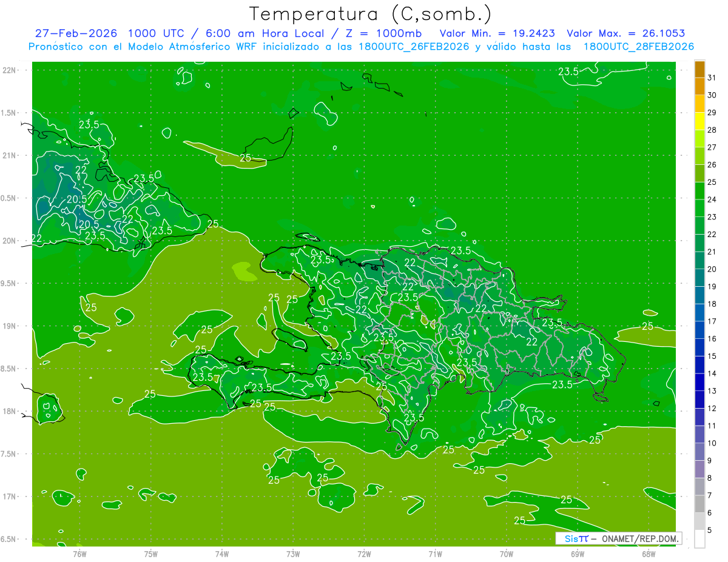Click the blue swatch between 16 and 17
The height and width of the screenshot is (562, 728).
[699, 330]
